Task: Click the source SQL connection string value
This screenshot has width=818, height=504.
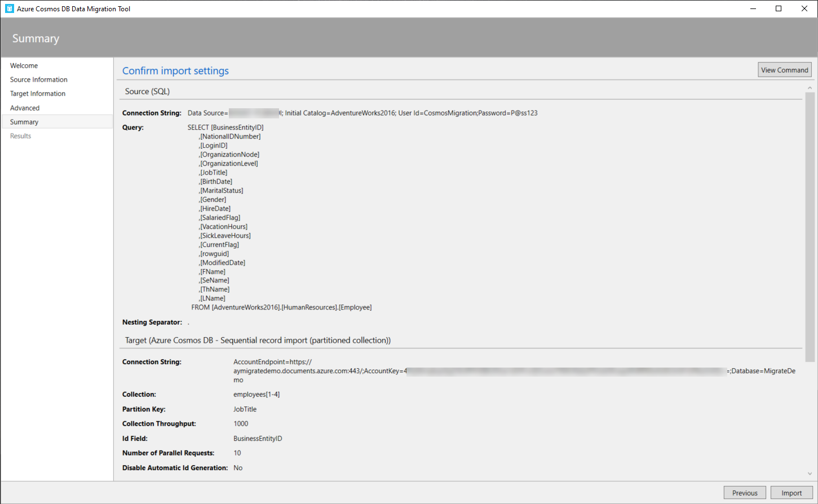Action: click(x=362, y=113)
